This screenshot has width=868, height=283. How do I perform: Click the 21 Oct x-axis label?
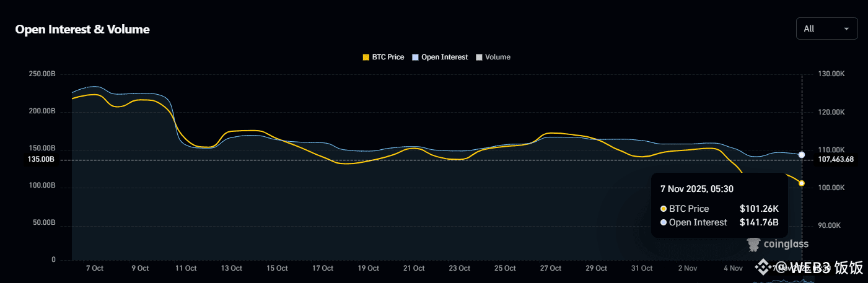[414, 268]
